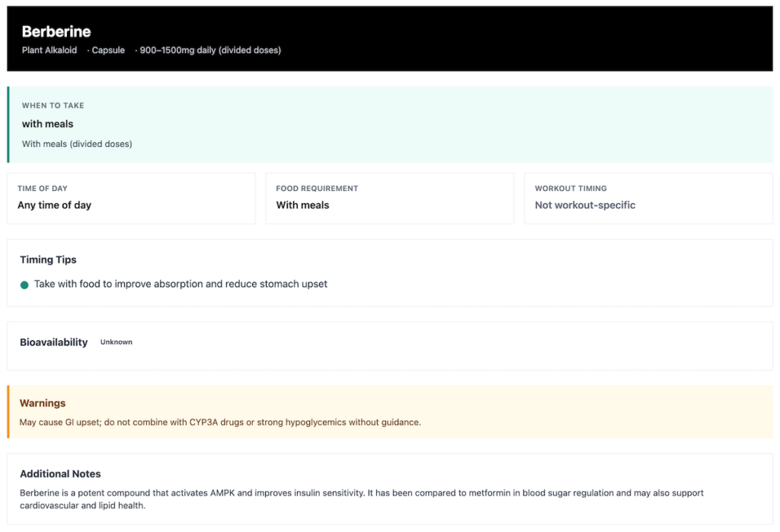Click the Unknown status badge next to Bioavailability
The height and width of the screenshot is (532, 780).
point(116,342)
